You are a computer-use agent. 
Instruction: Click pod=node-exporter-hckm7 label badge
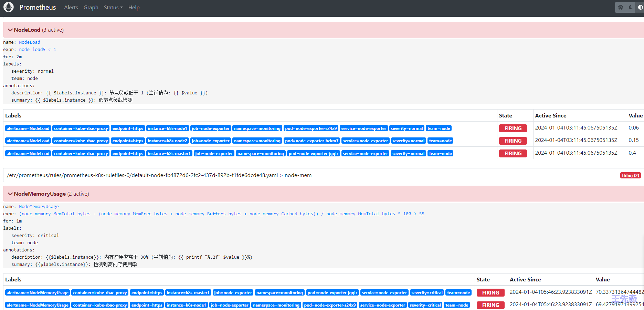click(312, 141)
